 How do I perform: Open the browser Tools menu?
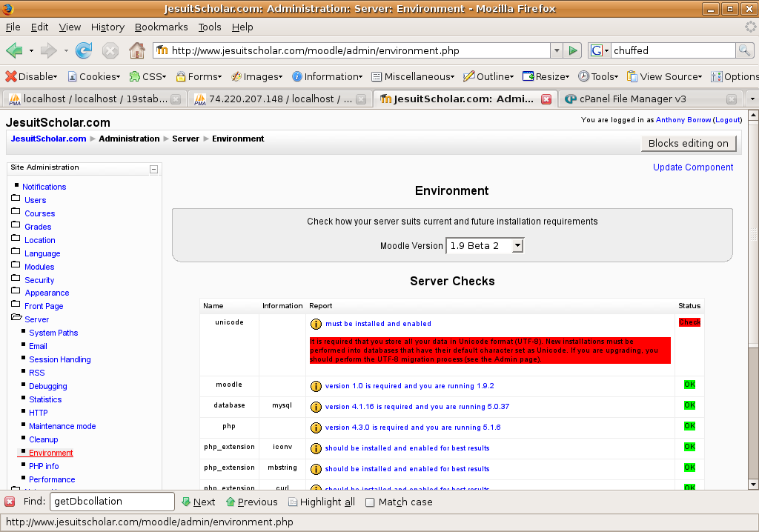tap(210, 27)
